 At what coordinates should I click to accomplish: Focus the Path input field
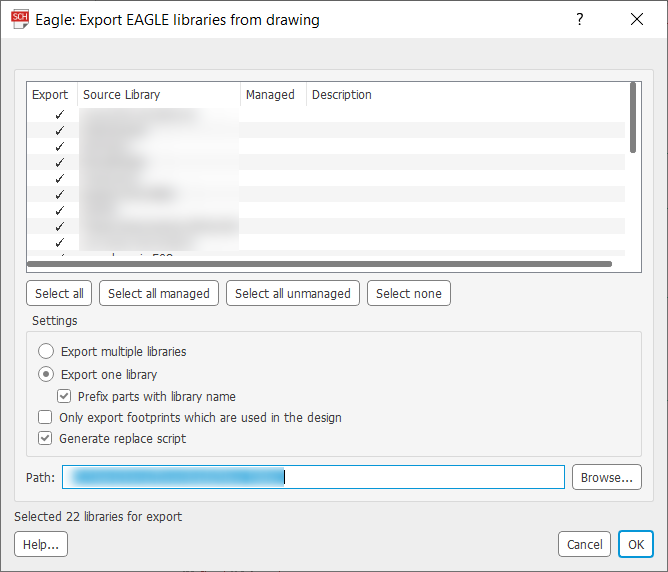coord(313,477)
